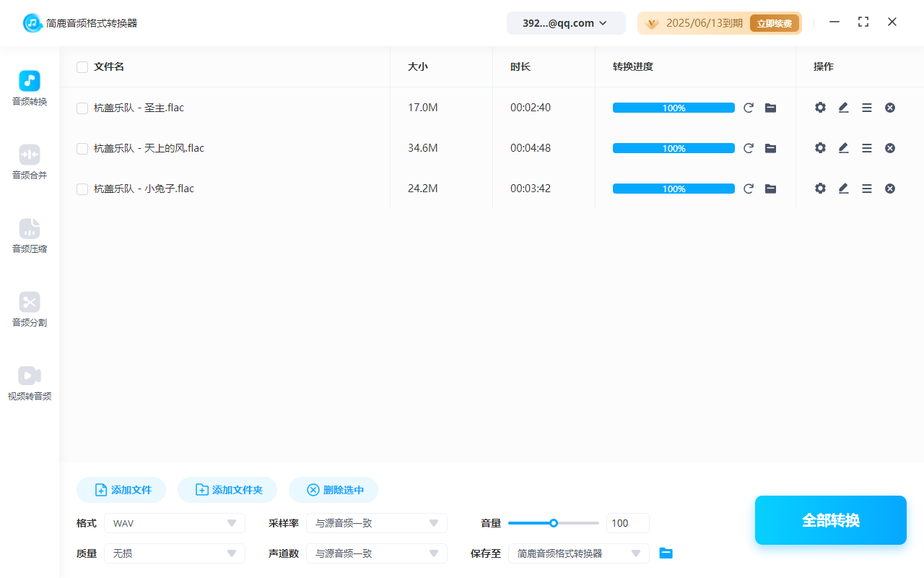Open the 声道数 dropdown

coord(376,553)
